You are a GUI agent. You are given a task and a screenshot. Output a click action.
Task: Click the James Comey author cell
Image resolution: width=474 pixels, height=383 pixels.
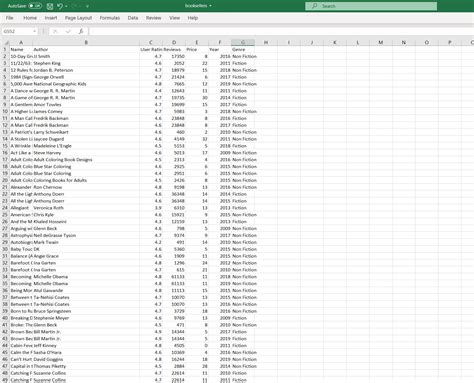point(86,111)
